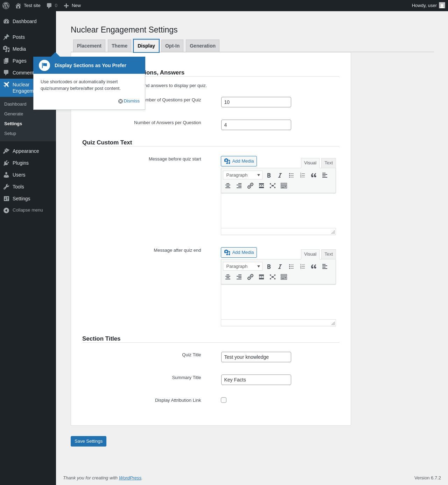The height and width of the screenshot is (485, 448).
Task: Toggle toolbar in after-quiz editor
Action: (x=284, y=277)
